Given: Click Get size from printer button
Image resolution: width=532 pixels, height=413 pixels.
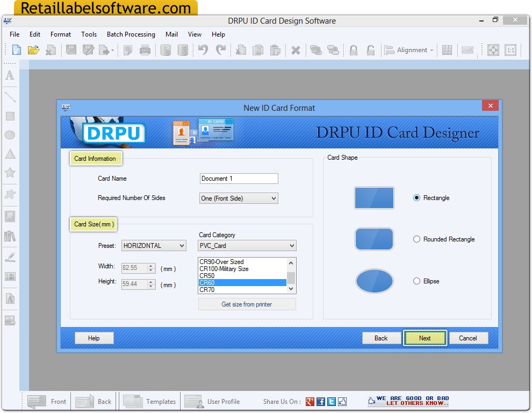Looking at the screenshot, I should pyautogui.click(x=247, y=304).
